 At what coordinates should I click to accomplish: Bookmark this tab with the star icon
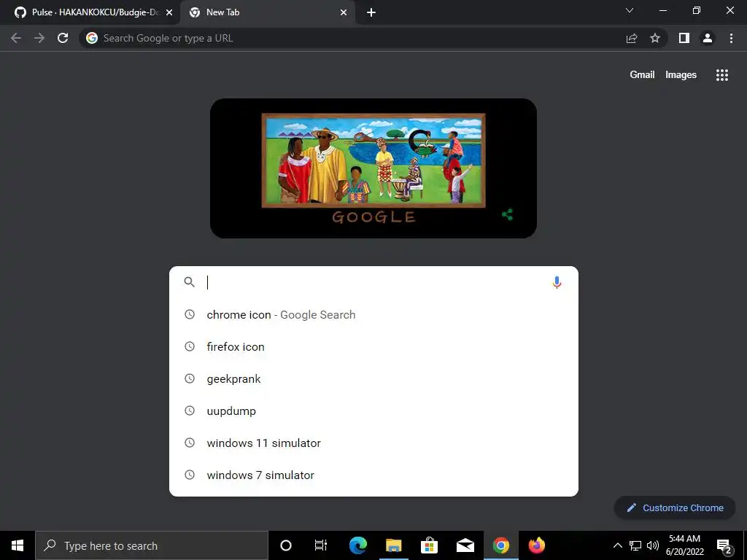coord(655,38)
